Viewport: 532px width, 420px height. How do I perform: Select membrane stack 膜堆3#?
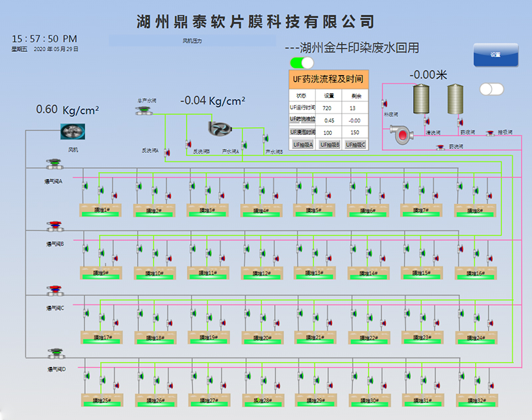point(207,210)
